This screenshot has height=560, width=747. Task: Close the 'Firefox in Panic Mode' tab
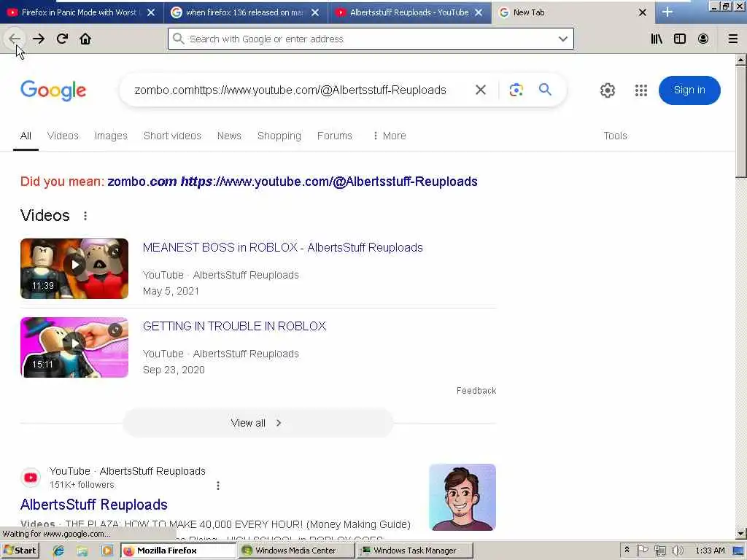click(x=151, y=12)
